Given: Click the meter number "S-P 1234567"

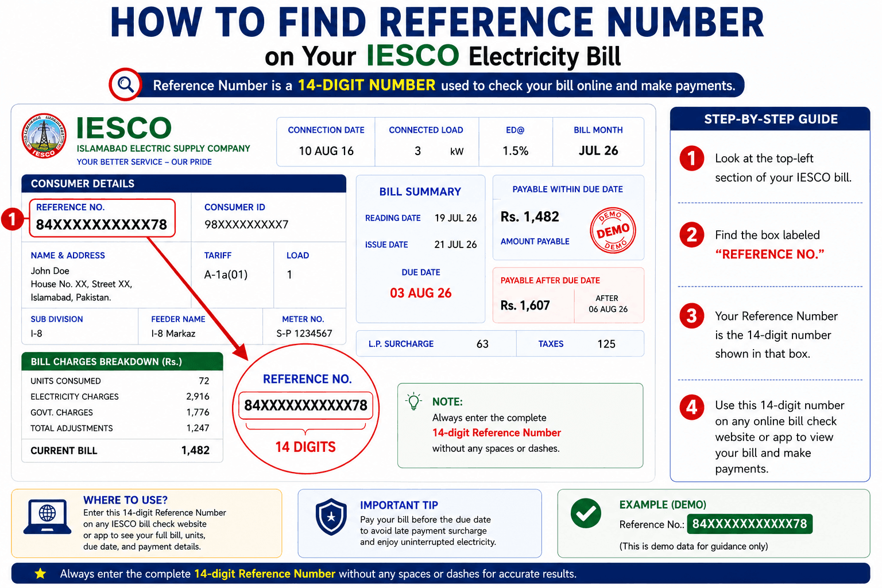Looking at the screenshot, I should pos(304,334).
